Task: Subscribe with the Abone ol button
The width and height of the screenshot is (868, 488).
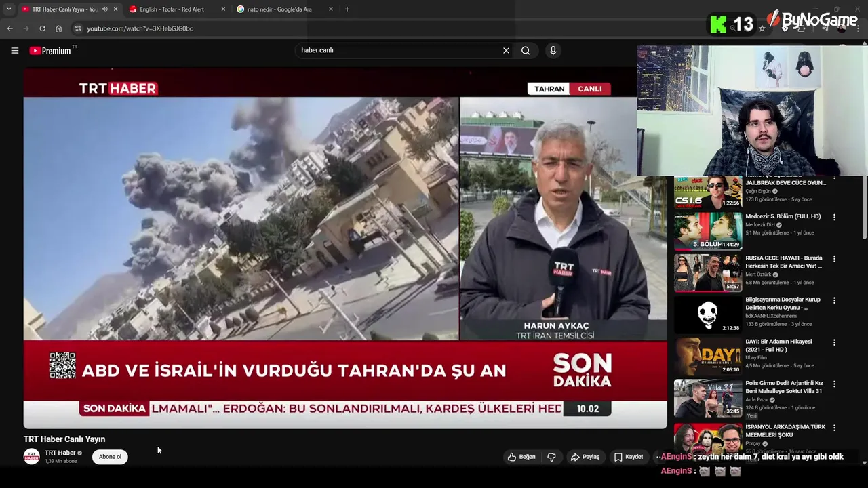Action: click(x=110, y=457)
